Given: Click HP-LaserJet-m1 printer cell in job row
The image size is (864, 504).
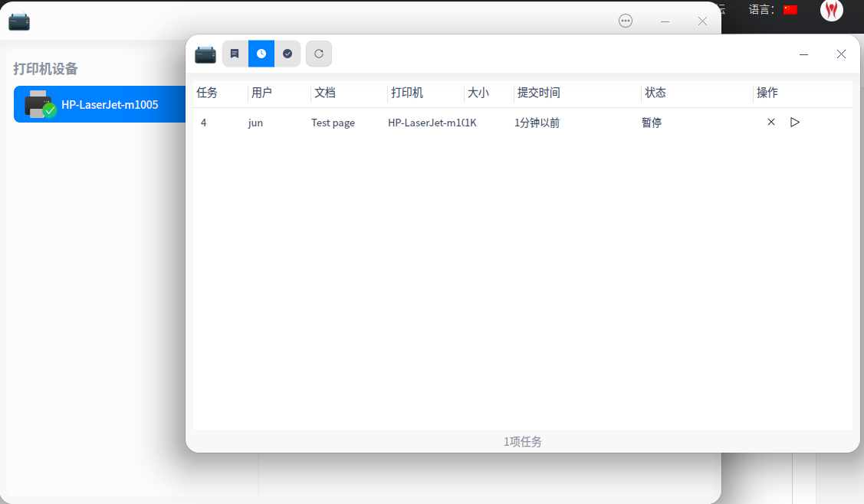Looking at the screenshot, I should [425, 123].
